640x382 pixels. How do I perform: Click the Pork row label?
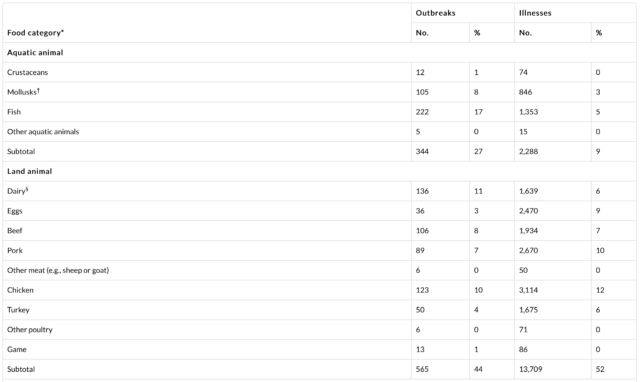pos(15,251)
